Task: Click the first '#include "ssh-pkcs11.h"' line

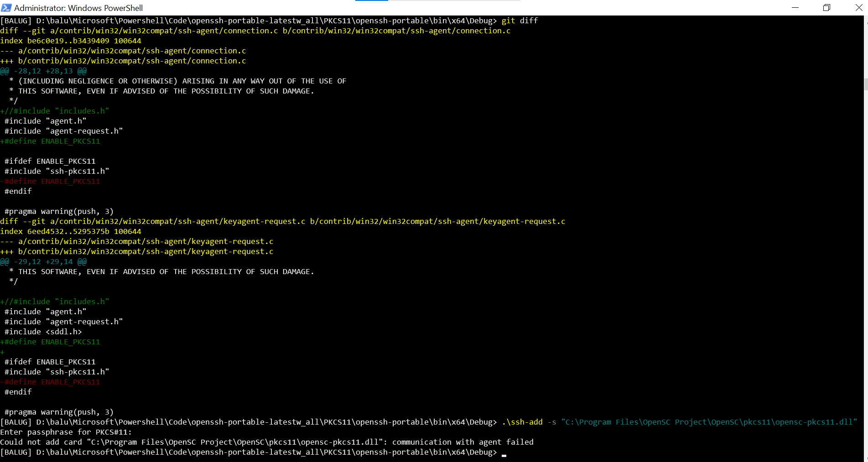Action: [x=57, y=171]
